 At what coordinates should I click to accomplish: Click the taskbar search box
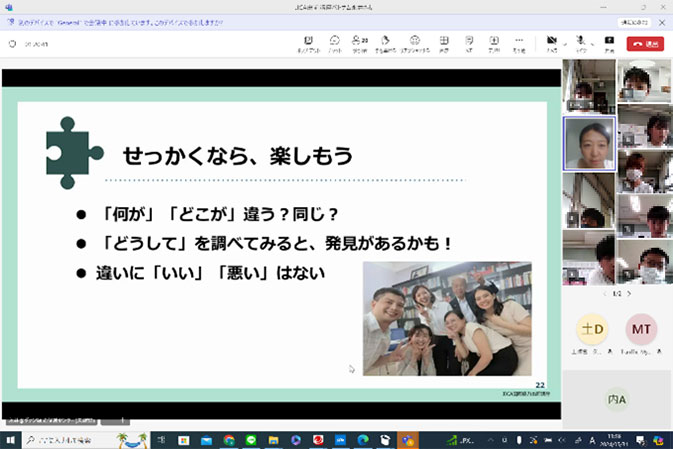coord(85,440)
